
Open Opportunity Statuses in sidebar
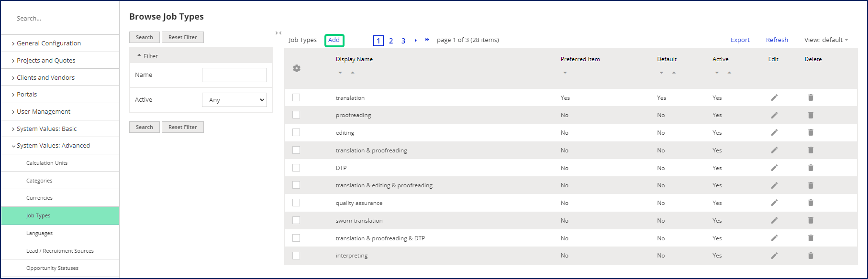click(x=52, y=268)
